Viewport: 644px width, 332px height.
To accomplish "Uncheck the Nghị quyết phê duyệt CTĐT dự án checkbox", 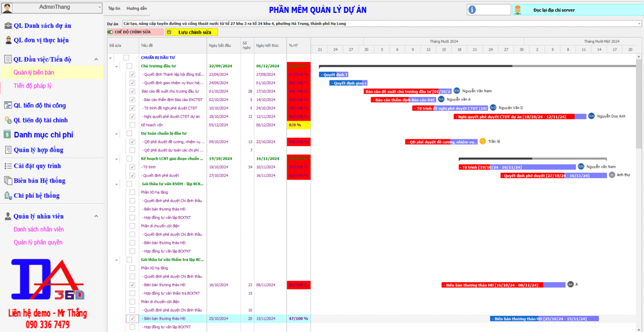I will coord(133,116).
